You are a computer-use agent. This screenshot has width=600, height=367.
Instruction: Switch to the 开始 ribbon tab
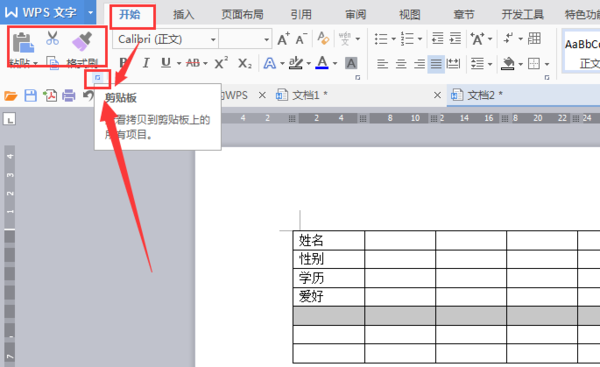tap(130, 15)
